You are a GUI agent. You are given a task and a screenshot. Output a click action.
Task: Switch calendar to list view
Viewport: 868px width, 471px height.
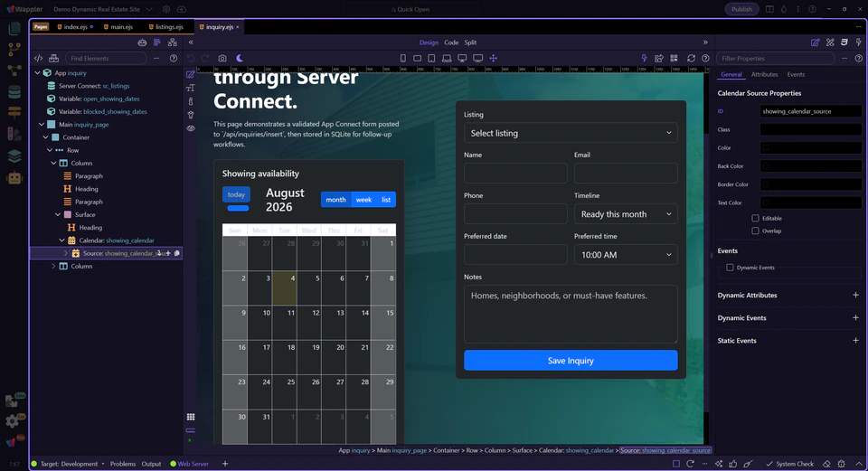point(386,199)
